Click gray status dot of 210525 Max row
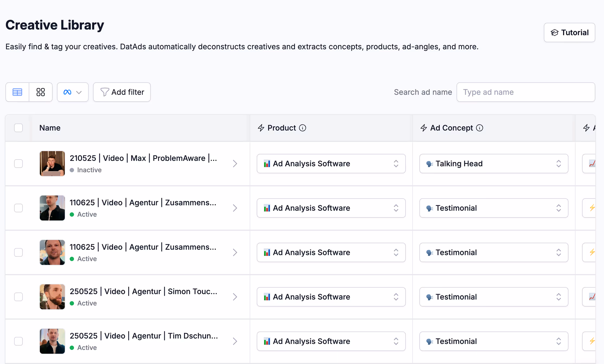The width and height of the screenshot is (604, 364). coord(72,170)
